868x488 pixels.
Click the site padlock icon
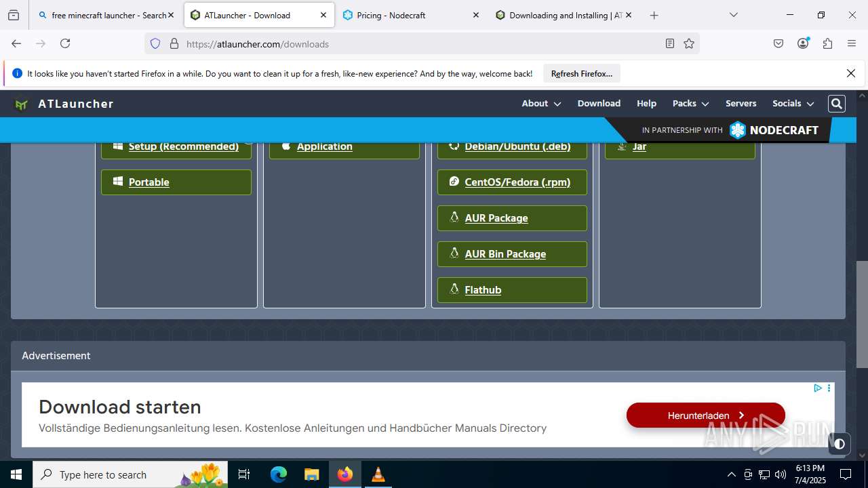tap(174, 43)
